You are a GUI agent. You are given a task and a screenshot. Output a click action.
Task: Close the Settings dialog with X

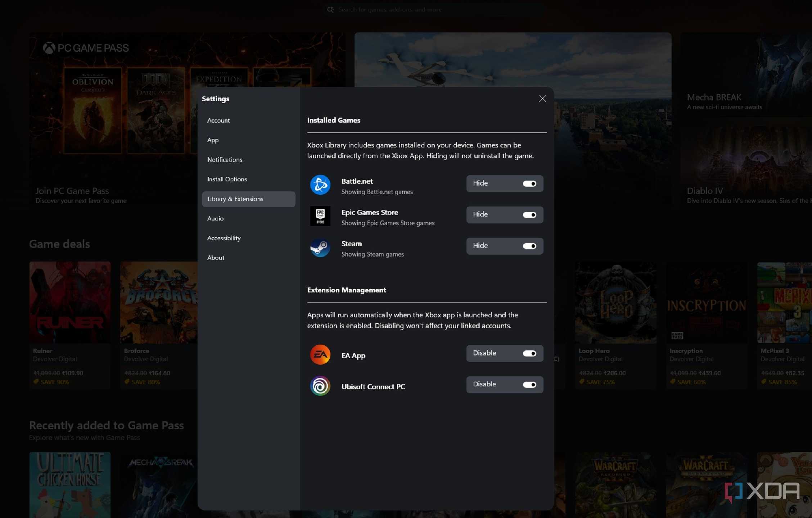tap(542, 99)
